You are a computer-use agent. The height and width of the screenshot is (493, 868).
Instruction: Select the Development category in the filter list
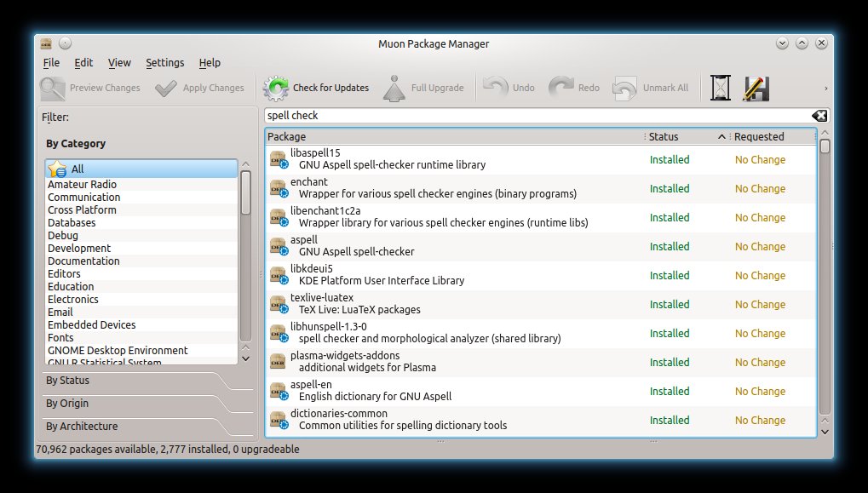79,249
